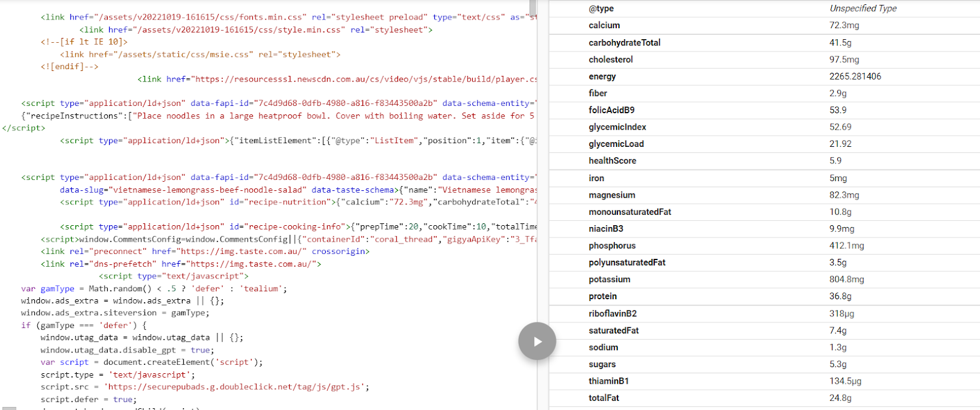Click the doubleclick gpt.js script URL
This screenshot has height=410, width=980.
coord(236,387)
